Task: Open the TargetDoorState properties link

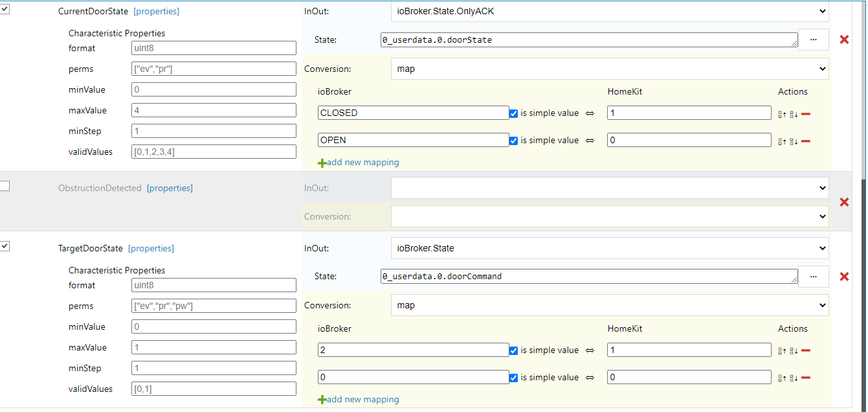Action: (151, 249)
